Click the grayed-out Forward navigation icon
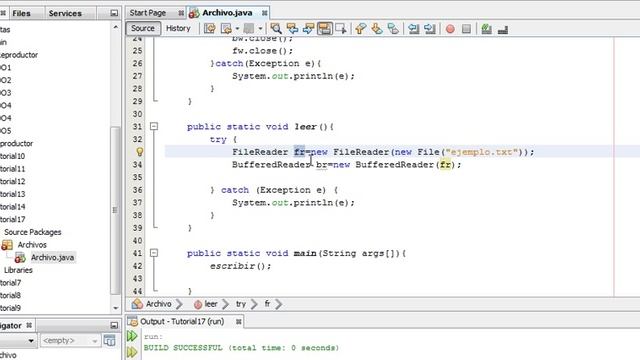Image resolution: width=640 pixels, height=360 pixels. [x=249, y=29]
